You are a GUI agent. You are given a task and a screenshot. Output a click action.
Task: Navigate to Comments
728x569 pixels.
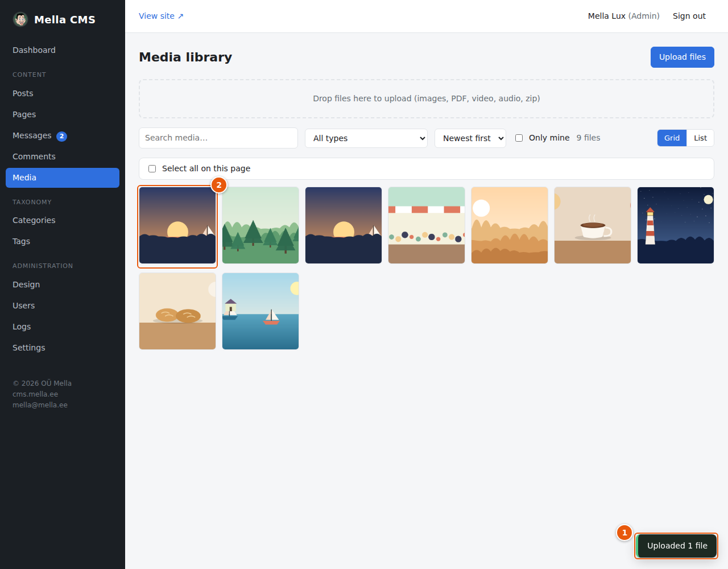coord(63,156)
